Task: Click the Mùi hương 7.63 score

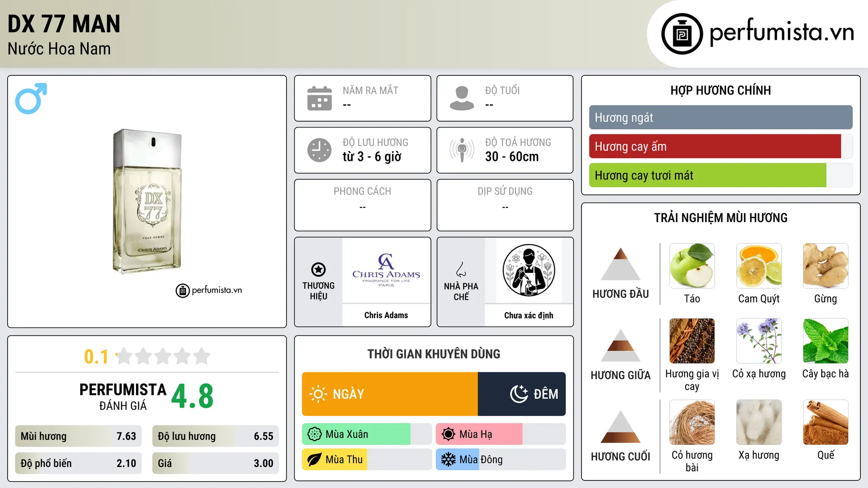Action: [78, 436]
